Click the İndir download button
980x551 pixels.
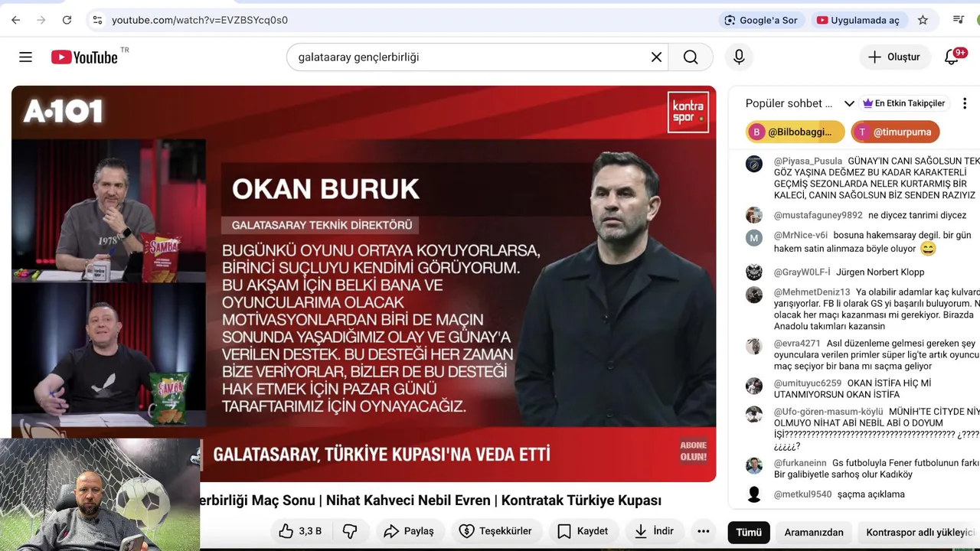[x=655, y=531]
